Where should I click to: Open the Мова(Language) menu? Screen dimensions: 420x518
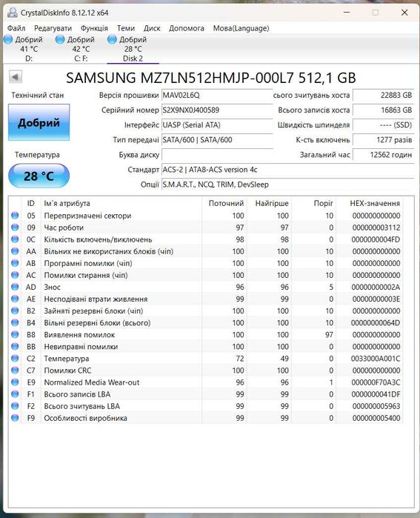pyautogui.click(x=241, y=28)
